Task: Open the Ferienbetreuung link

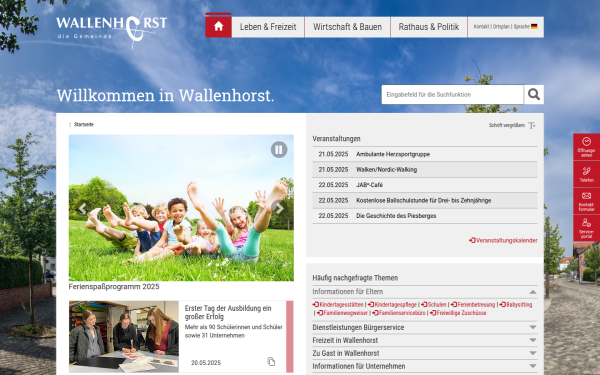Action: (473, 305)
